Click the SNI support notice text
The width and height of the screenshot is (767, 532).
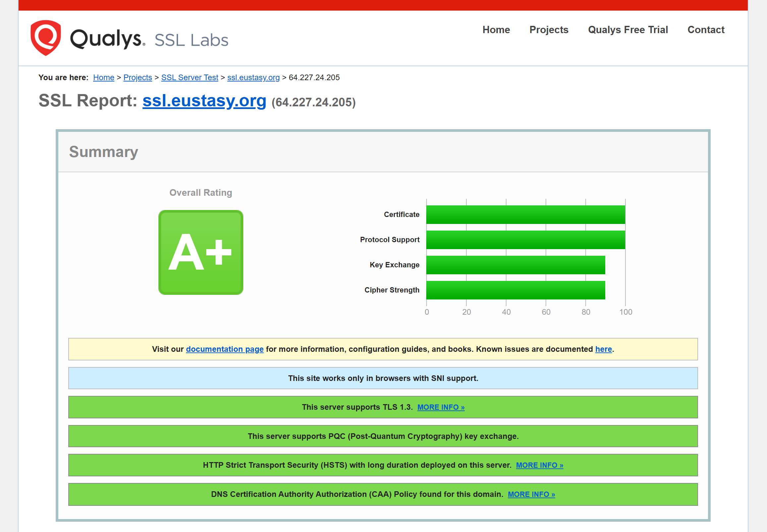click(x=383, y=378)
